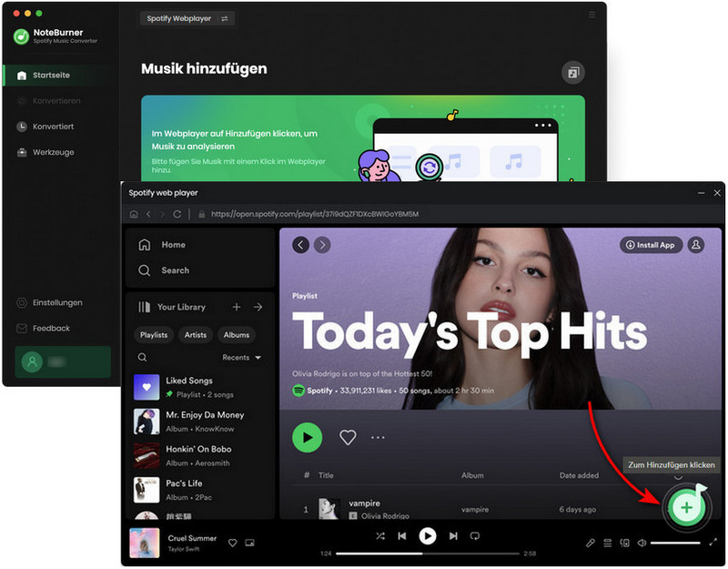The image size is (728, 569).
Task: Click the browser forward arrow in address bar
Action: point(163,214)
